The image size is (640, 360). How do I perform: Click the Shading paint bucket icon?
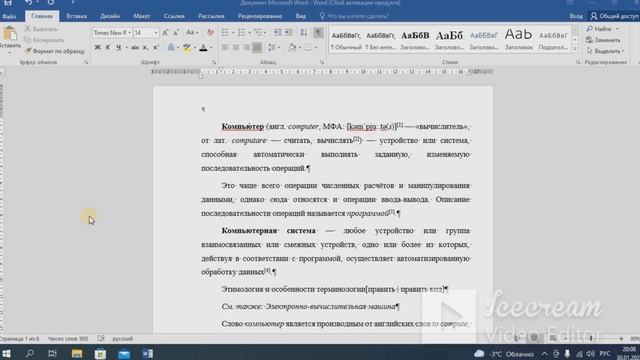[x=292, y=47]
